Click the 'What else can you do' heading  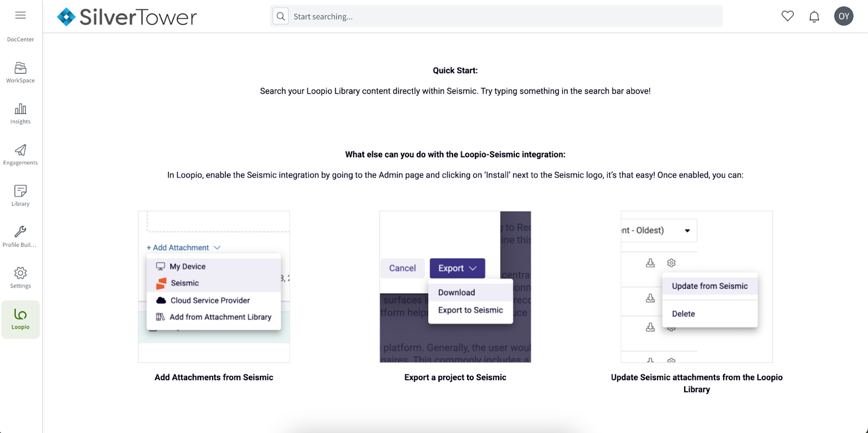pos(455,155)
